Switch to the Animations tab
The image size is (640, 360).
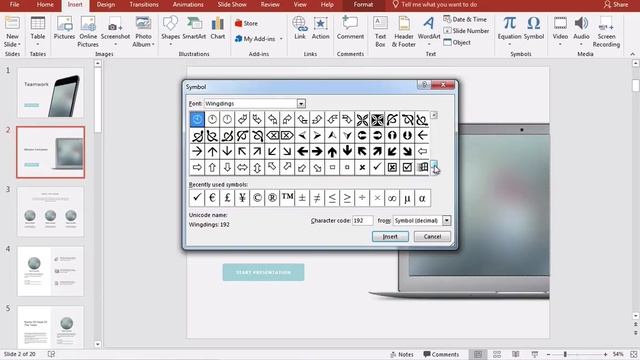tap(188, 4)
